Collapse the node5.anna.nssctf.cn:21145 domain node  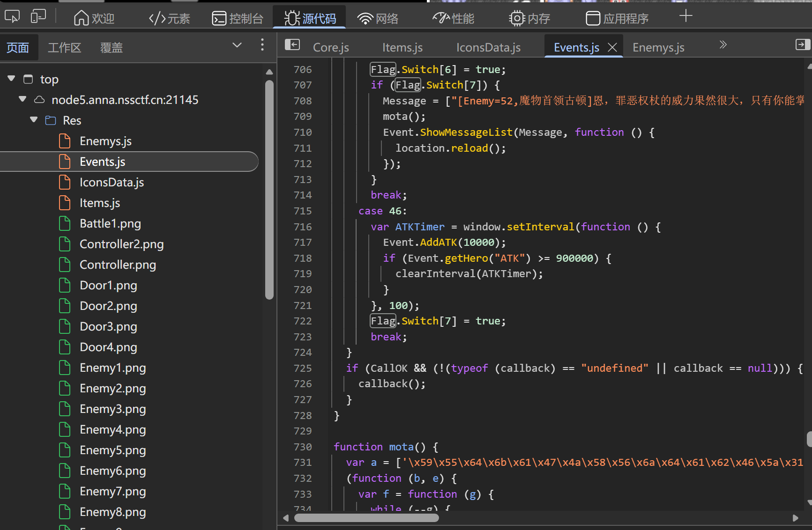click(x=22, y=99)
